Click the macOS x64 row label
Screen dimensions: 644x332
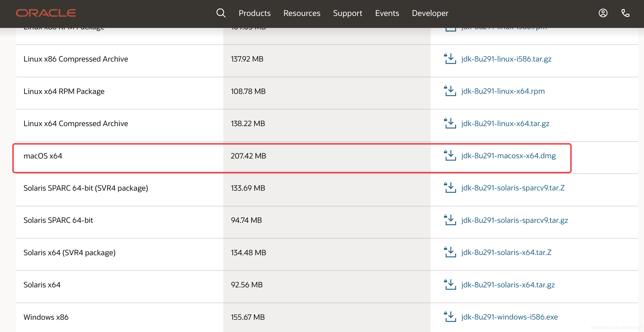43,156
